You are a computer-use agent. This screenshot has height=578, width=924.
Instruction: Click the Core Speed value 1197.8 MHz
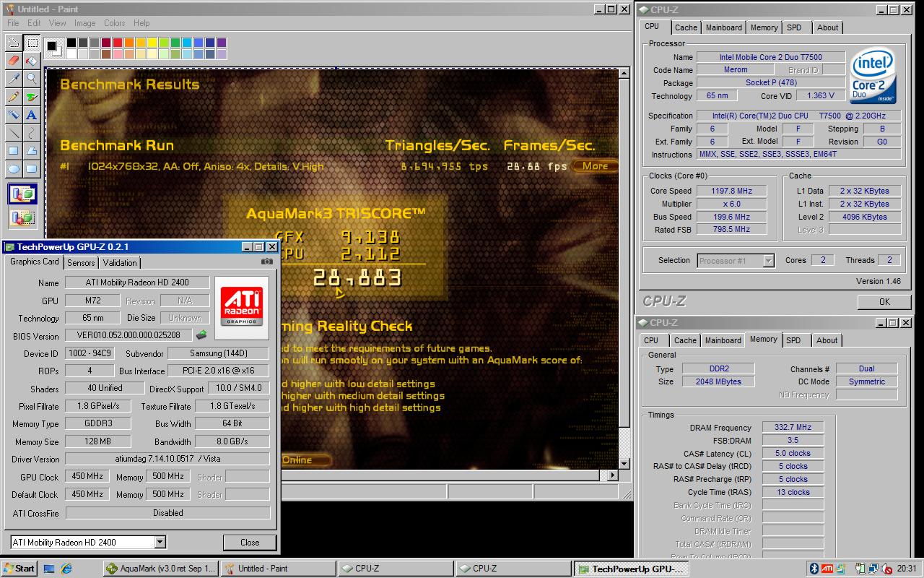(x=732, y=191)
